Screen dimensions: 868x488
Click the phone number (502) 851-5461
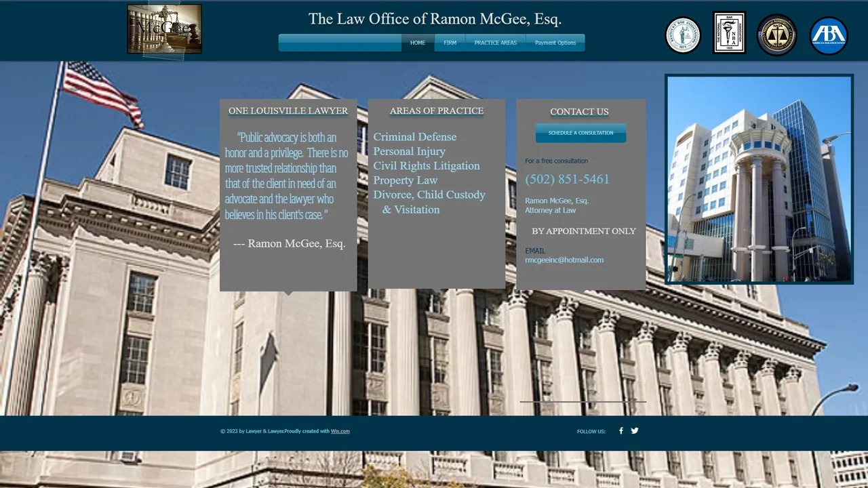click(x=567, y=179)
